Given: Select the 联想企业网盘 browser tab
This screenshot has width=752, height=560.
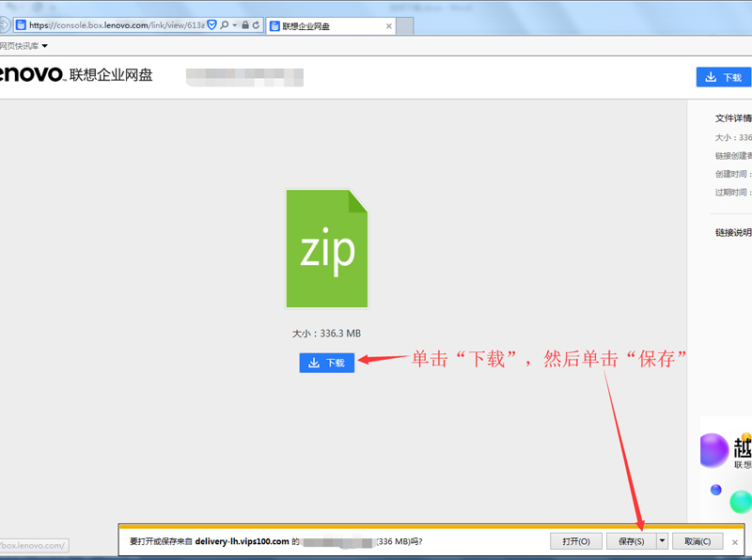Looking at the screenshot, I should pyautogui.click(x=324, y=25).
